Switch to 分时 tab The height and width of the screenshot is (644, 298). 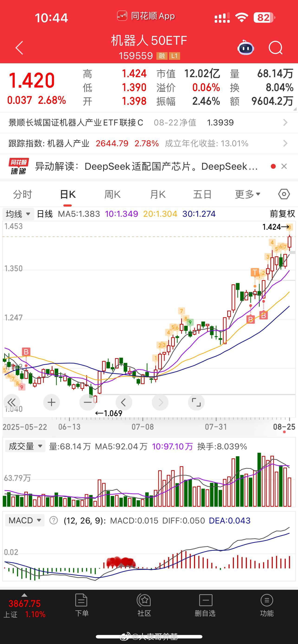point(23,194)
